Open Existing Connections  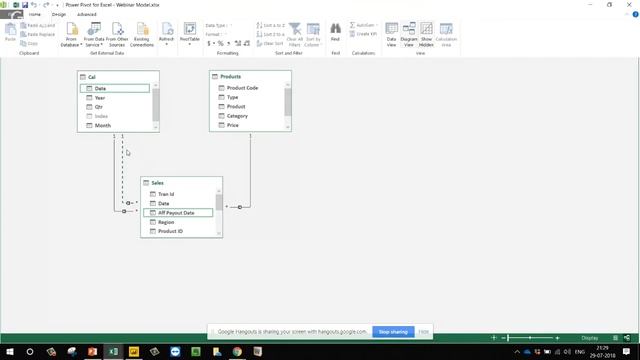click(x=142, y=35)
